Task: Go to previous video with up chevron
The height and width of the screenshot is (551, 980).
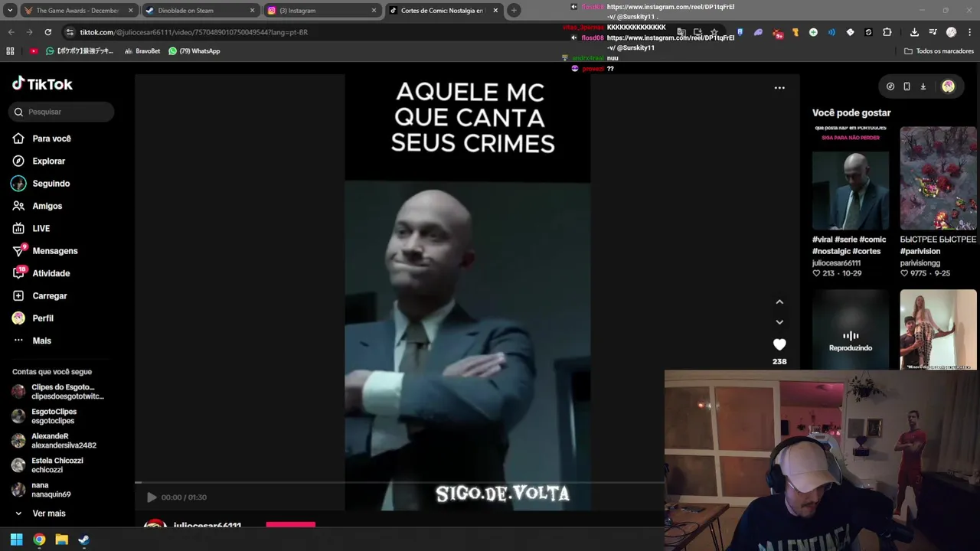Action: (779, 302)
